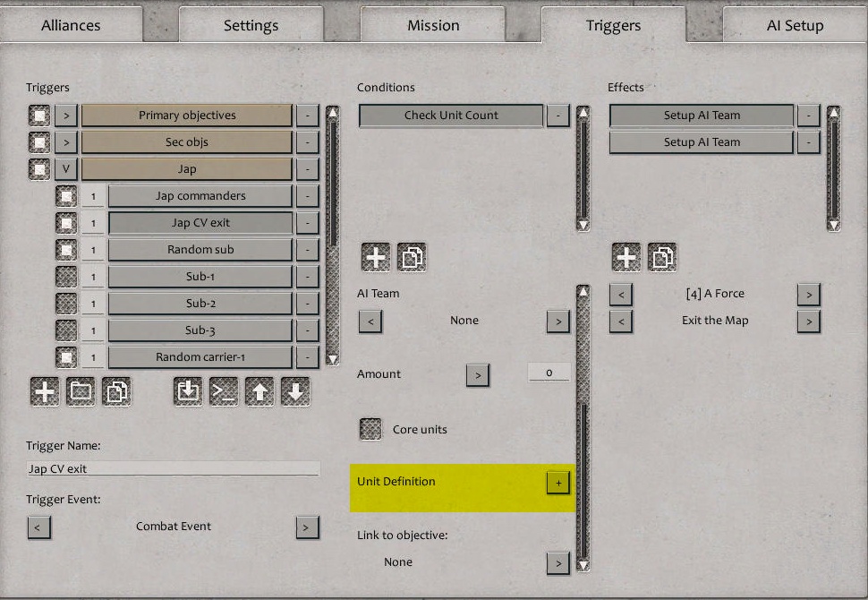Collapse the Jap group

pos(66,169)
